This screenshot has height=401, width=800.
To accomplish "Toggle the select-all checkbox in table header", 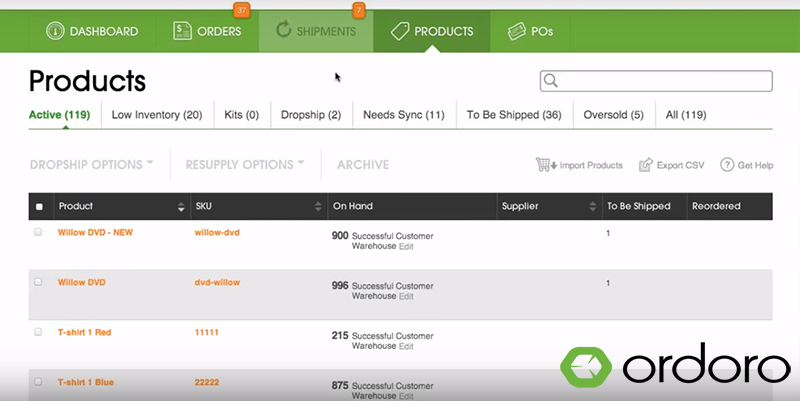I will (39, 207).
